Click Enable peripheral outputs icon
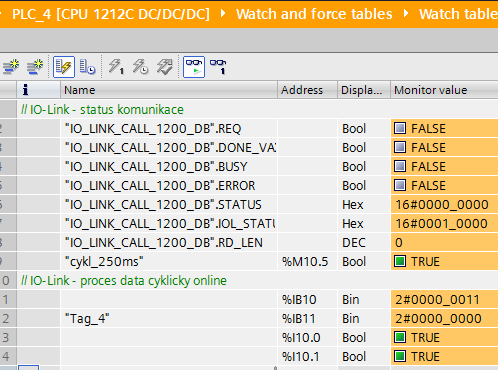Viewport: 498px width, 370px height. click(x=165, y=67)
